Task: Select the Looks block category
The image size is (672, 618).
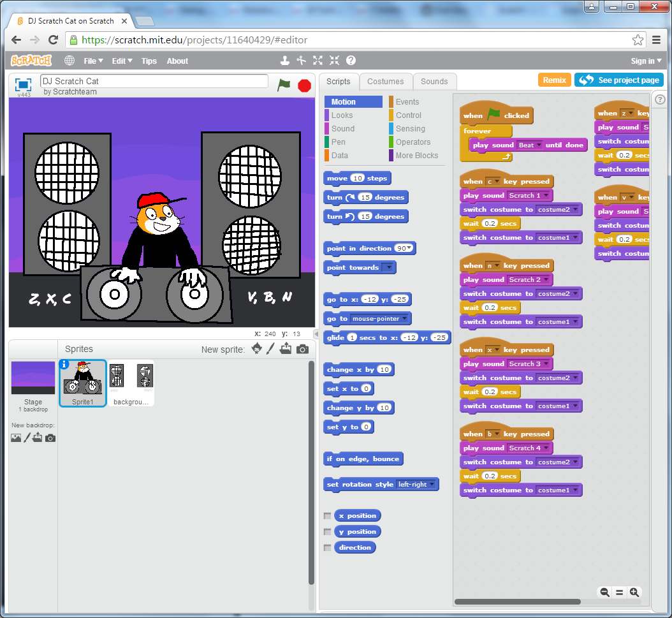Action: [x=342, y=115]
